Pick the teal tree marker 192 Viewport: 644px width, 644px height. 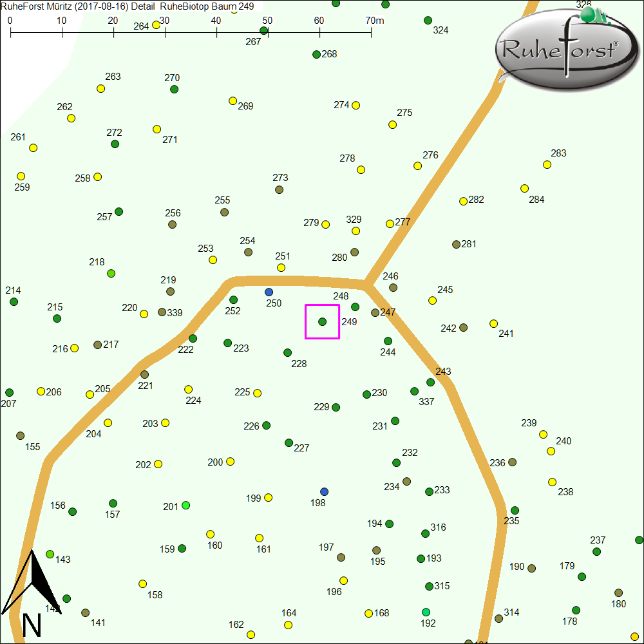[x=426, y=611]
